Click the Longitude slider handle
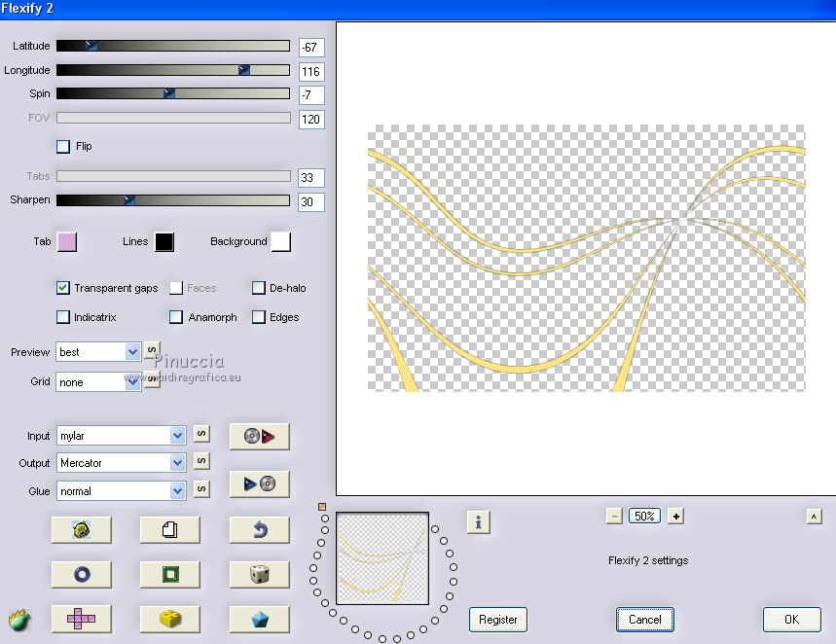The width and height of the screenshot is (836, 644). pos(244,70)
